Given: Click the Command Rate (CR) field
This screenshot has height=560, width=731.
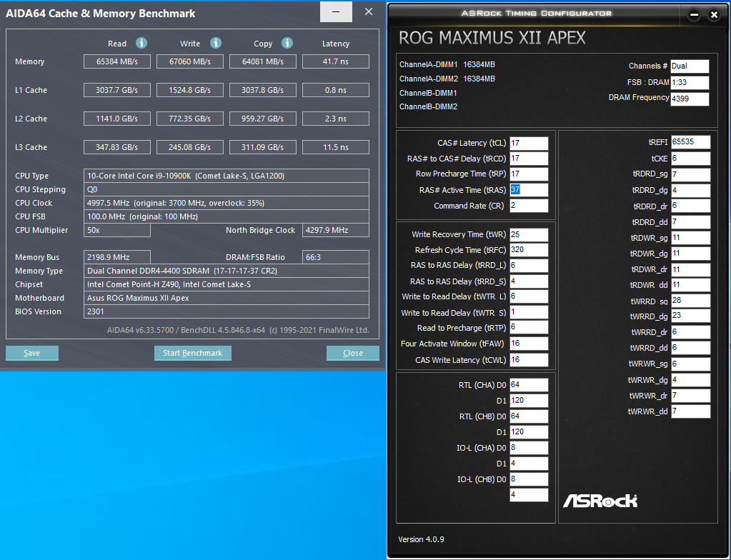Looking at the screenshot, I should pyautogui.click(x=529, y=206).
